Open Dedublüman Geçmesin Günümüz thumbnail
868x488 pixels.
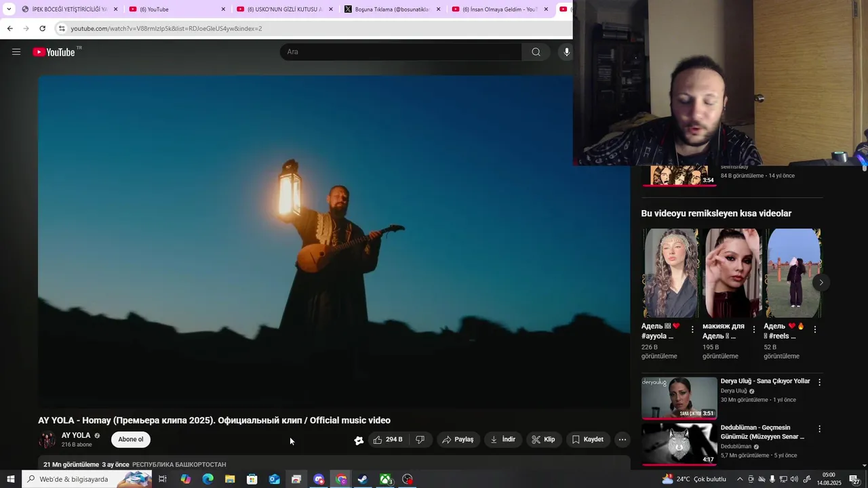[x=679, y=445]
